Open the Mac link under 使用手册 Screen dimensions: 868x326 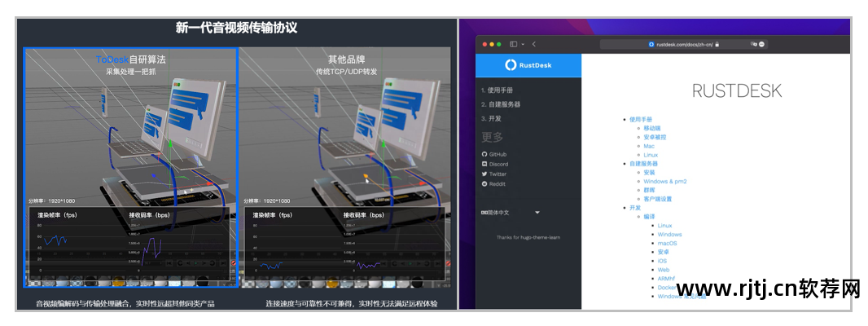coord(649,146)
